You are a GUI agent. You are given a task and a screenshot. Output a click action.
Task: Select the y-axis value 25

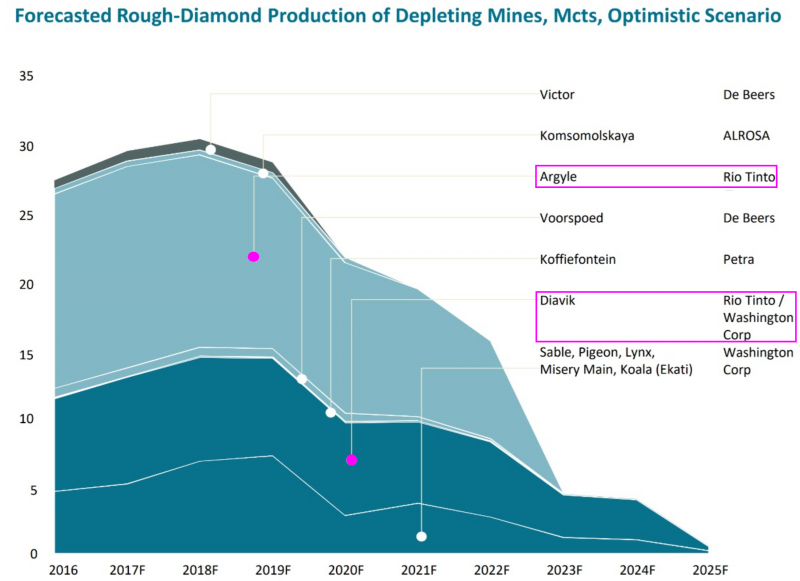pyautogui.click(x=26, y=215)
